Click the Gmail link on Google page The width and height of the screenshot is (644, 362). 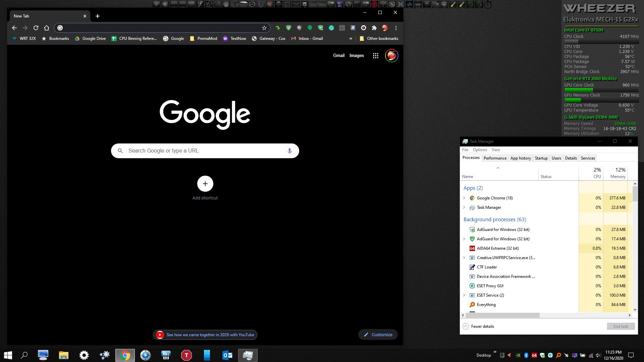(x=339, y=56)
